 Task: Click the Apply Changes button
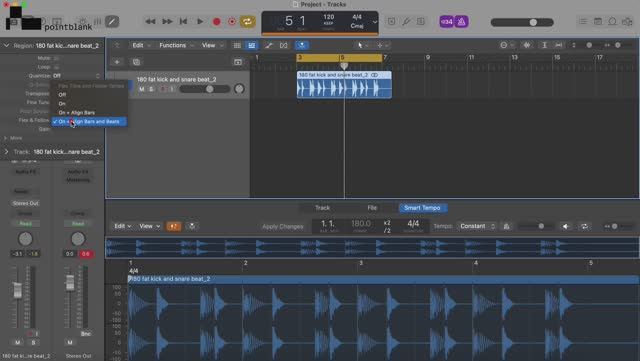[x=283, y=227]
